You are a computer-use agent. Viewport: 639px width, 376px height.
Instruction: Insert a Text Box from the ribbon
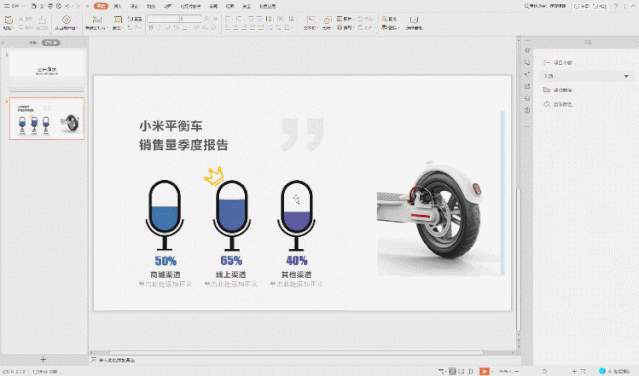pyautogui.click(x=311, y=22)
